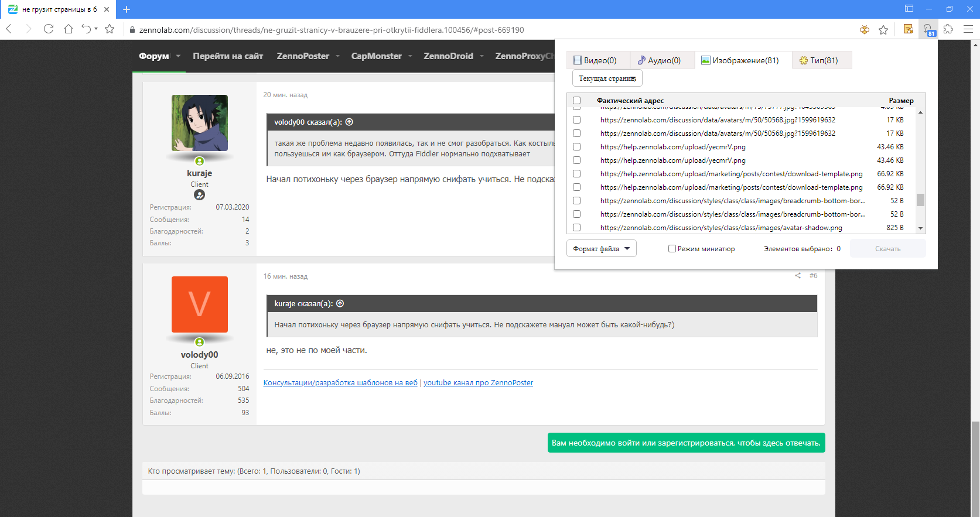Click the padlock site security icon

[132, 30]
